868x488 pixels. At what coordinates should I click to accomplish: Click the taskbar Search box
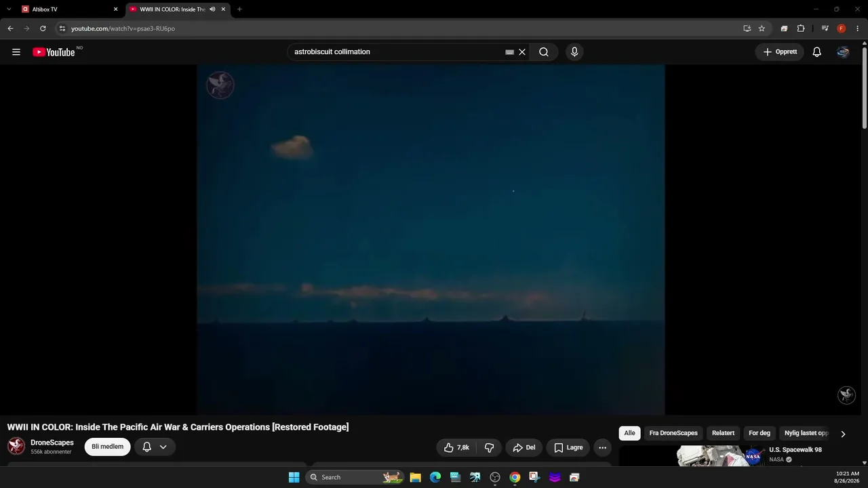(355, 477)
